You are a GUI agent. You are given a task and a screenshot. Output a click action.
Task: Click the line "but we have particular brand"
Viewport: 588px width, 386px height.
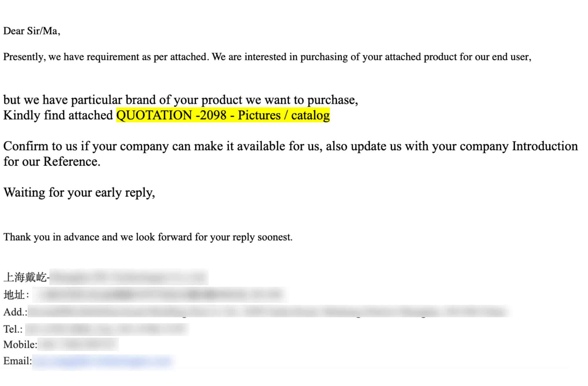click(x=181, y=100)
